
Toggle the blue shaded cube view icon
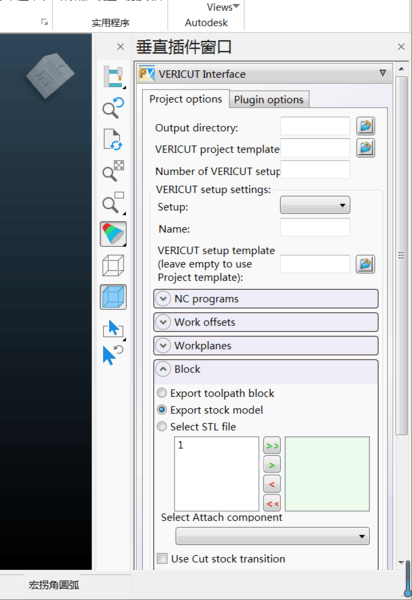coord(113,297)
